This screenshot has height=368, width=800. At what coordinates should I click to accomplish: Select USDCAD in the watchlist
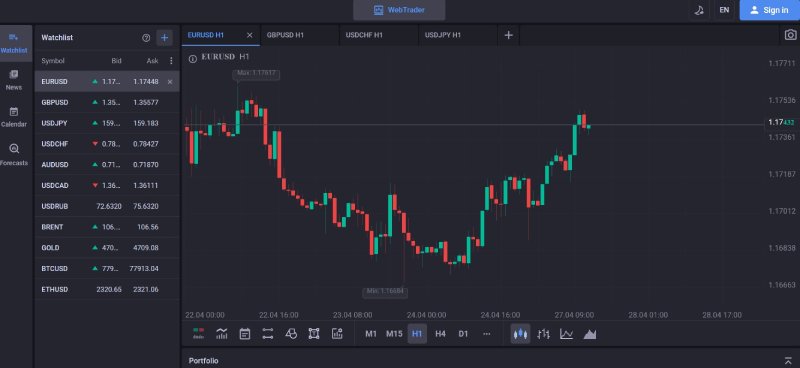point(107,186)
